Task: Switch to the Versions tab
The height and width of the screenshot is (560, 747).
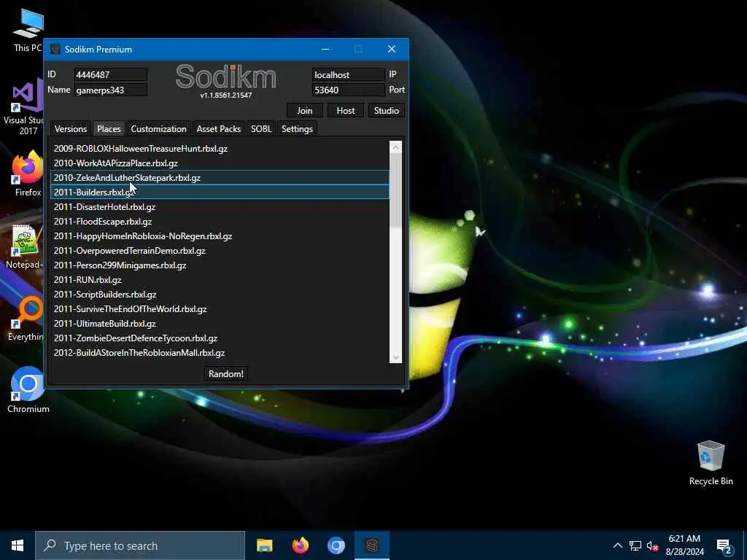Action: coord(71,129)
